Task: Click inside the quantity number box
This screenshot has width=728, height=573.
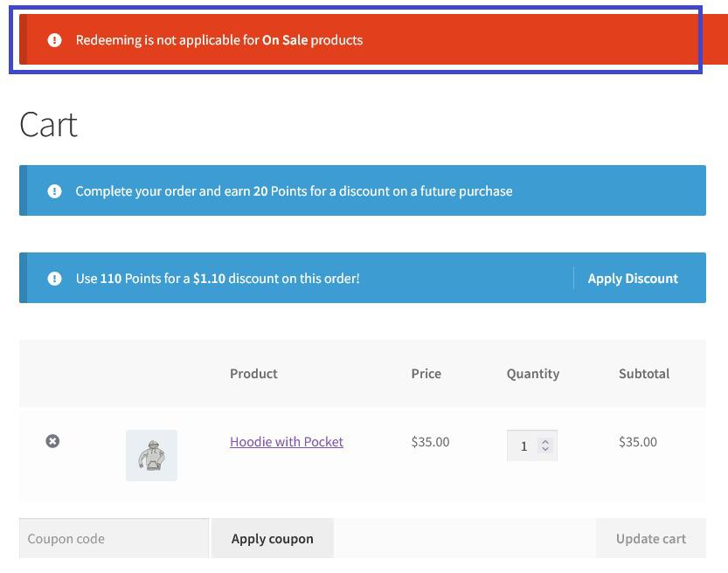Action: coord(524,446)
